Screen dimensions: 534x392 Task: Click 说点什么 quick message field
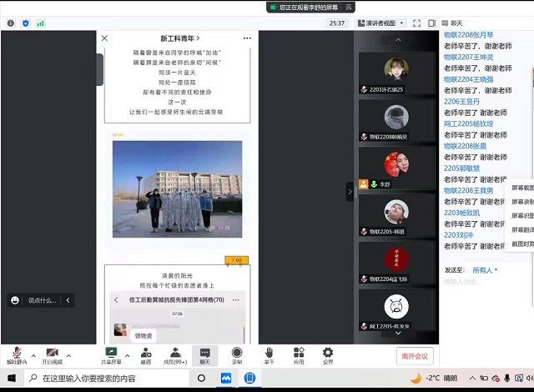point(43,300)
